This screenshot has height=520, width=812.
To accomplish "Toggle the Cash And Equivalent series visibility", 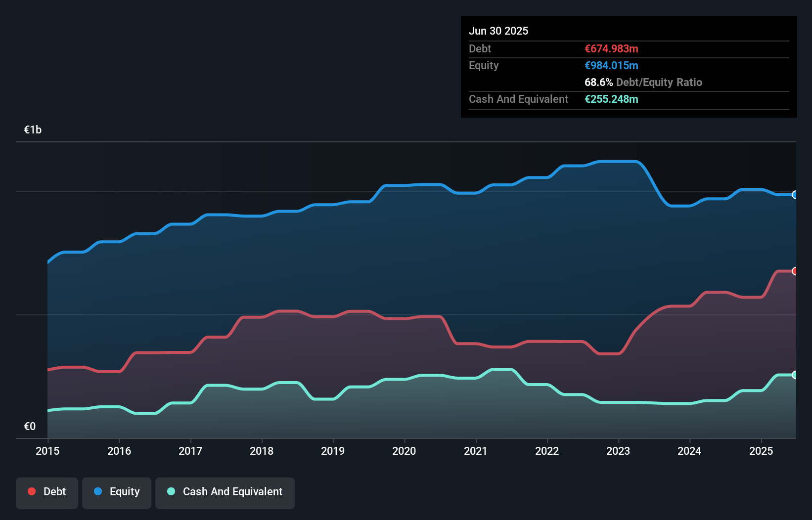I will (x=225, y=493).
